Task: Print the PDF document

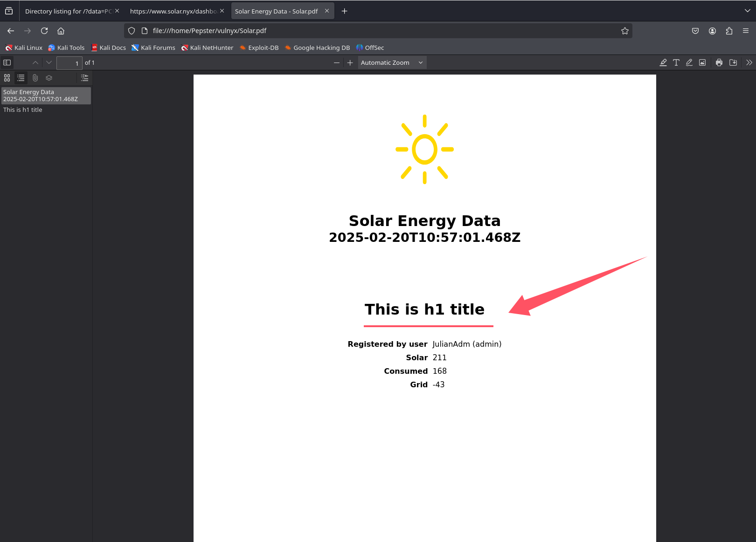Action: tap(719, 62)
